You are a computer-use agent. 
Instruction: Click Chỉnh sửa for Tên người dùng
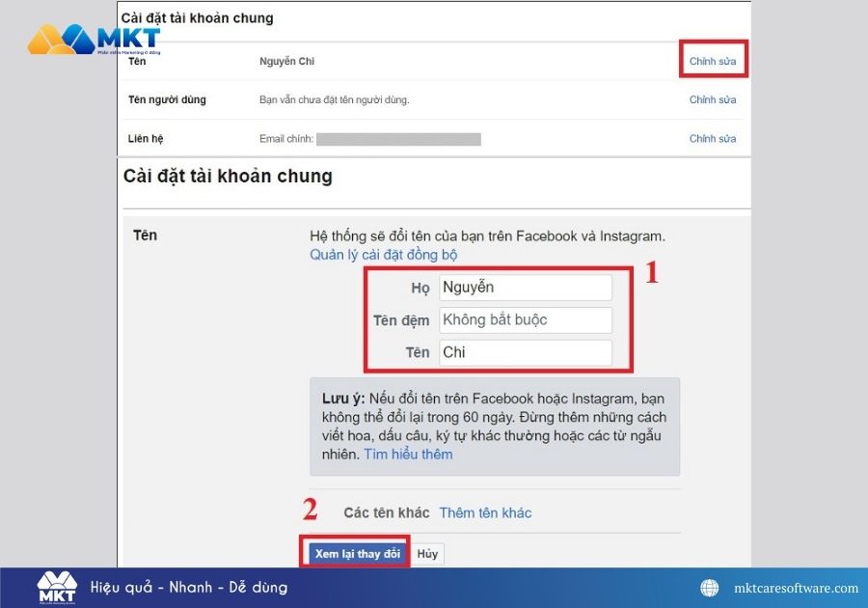[713, 99]
